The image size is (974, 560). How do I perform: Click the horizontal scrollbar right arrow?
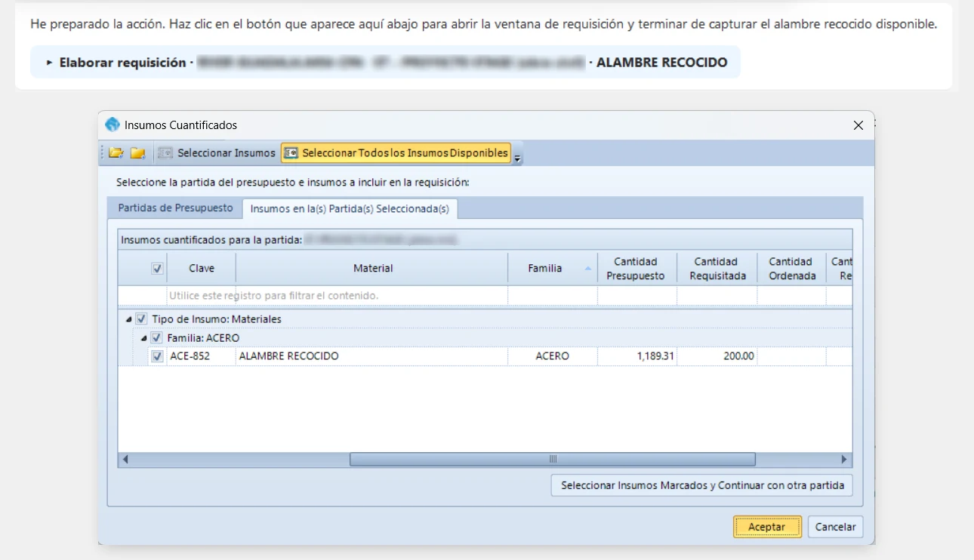(x=845, y=460)
